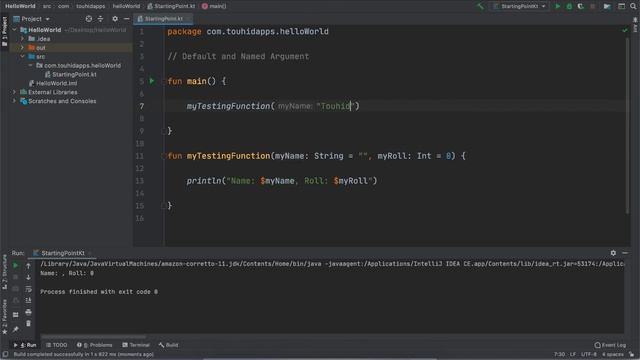
Task: Click the greyed Stop icon in top toolbar
Action: click(593, 6)
